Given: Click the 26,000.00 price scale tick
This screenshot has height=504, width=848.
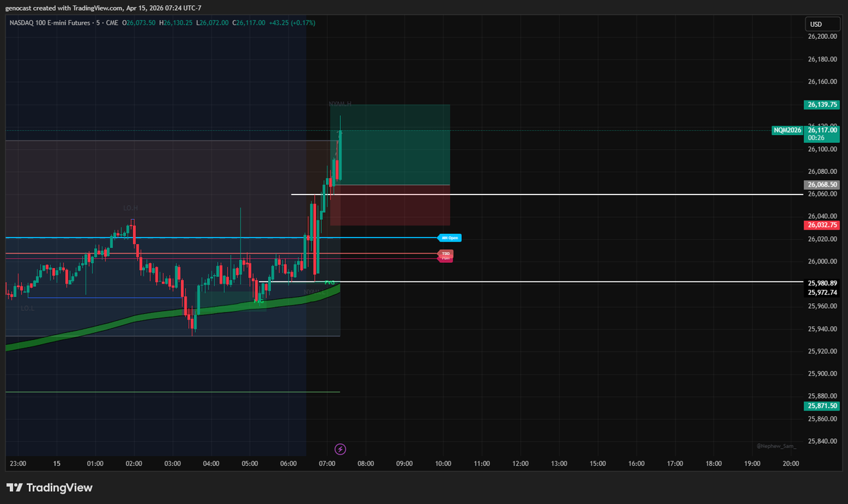Looking at the screenshot, I should coord(822,262).
